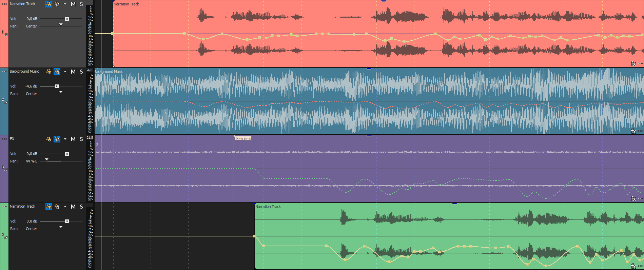The image size is (644, 270).
Task: Click the second automation icon on FX track
Action: pos(57,139)
